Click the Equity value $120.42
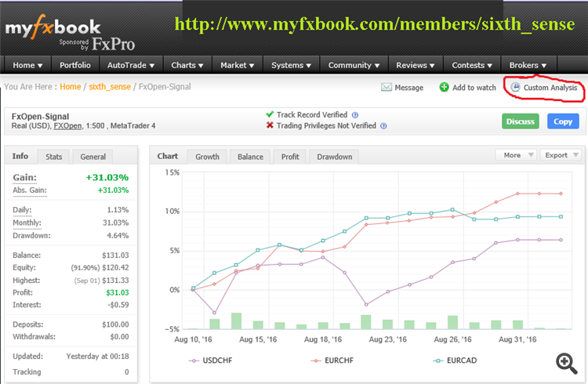 coord(115,267)
